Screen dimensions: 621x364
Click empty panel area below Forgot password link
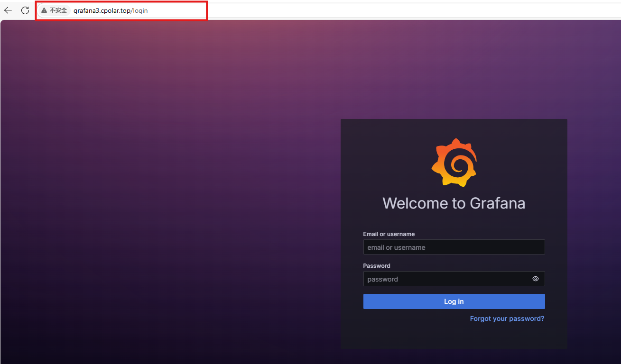coord(454,337)
